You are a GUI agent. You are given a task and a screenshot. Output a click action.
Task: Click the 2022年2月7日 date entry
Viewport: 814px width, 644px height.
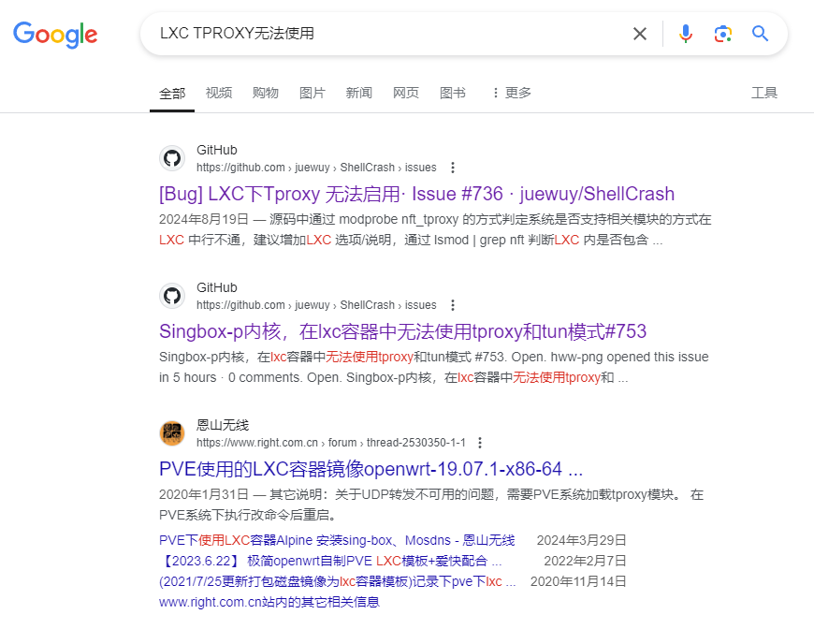coord(585,561)
